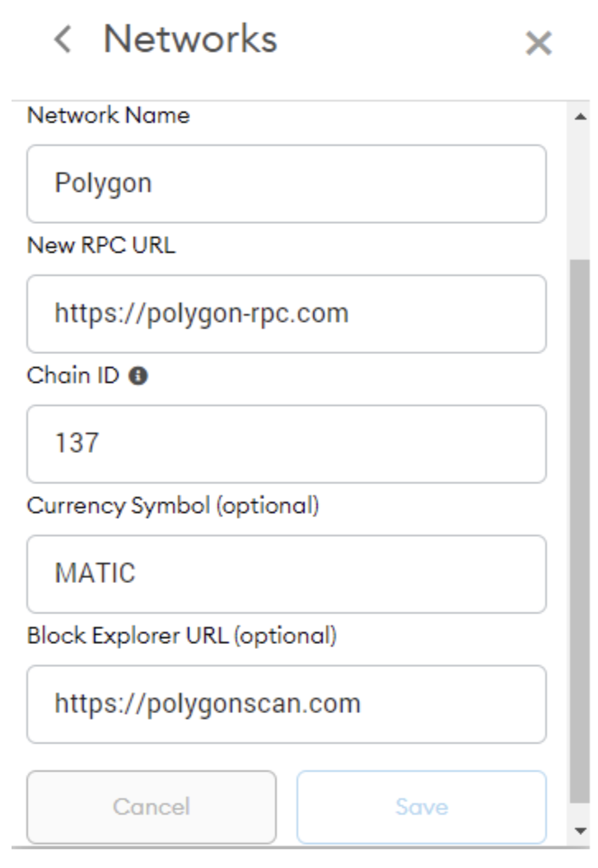
Task: Click the Network Name label
Action: [x=108, y=116]
